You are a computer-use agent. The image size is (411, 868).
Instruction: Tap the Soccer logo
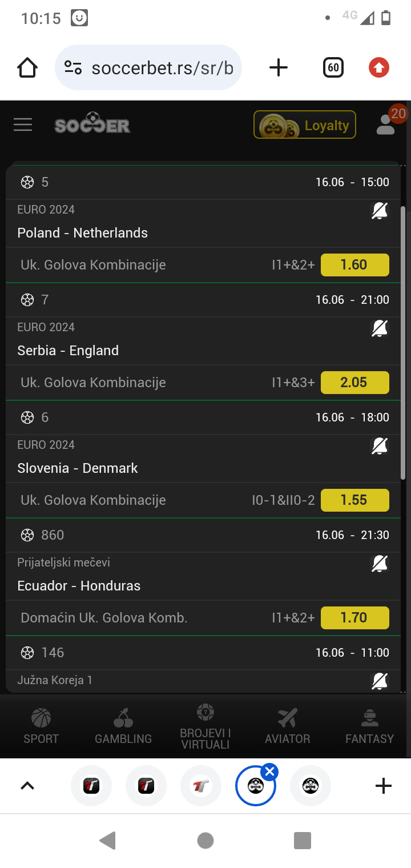click(92, 125)
